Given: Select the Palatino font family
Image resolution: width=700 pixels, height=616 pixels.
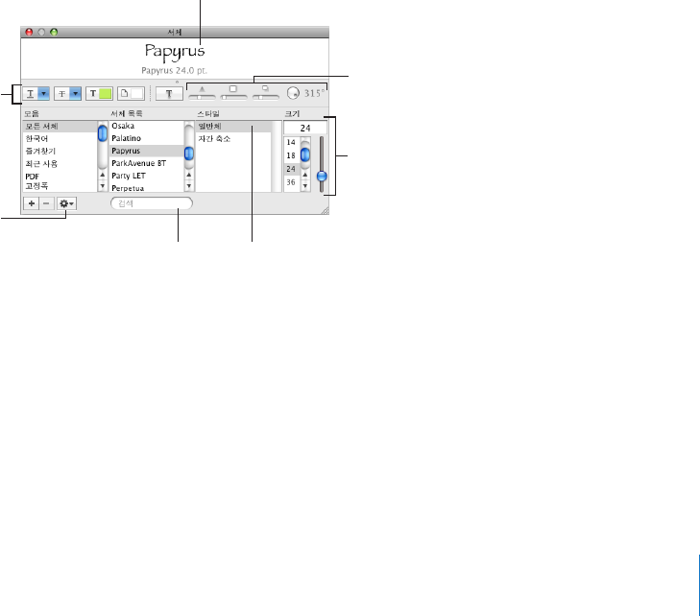Looking at the screenshot, I should 146,138.
